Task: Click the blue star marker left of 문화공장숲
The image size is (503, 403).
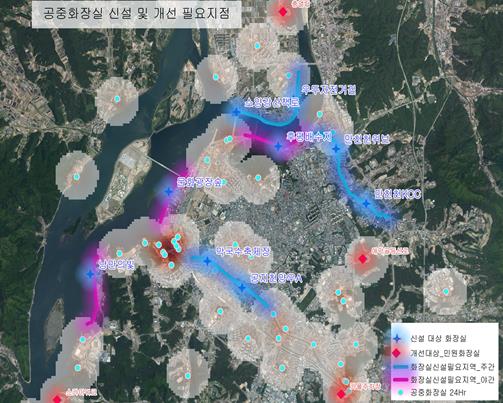Action: (x=169, y=191)
